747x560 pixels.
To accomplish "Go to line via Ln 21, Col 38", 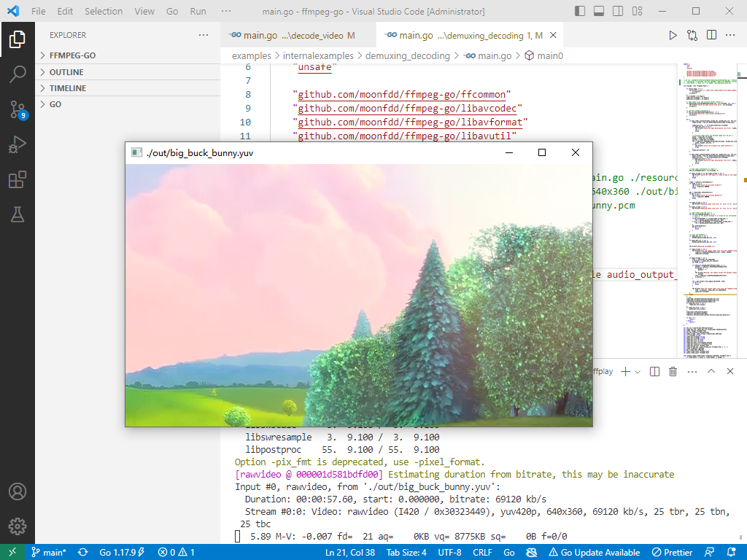I will (350, 553).
